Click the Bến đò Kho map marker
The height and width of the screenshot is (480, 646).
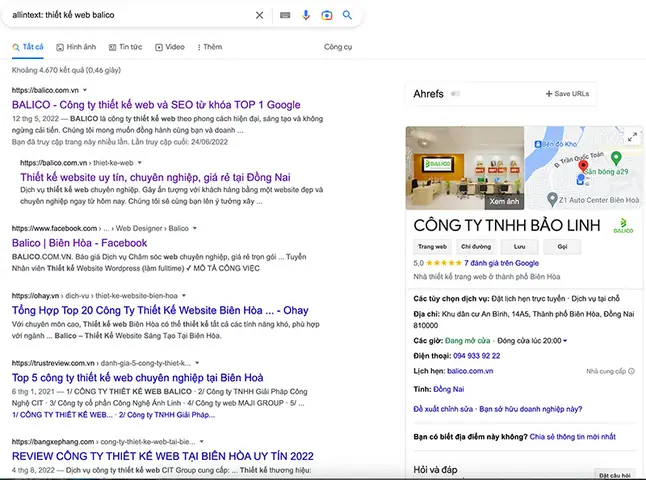coord(538,144)
